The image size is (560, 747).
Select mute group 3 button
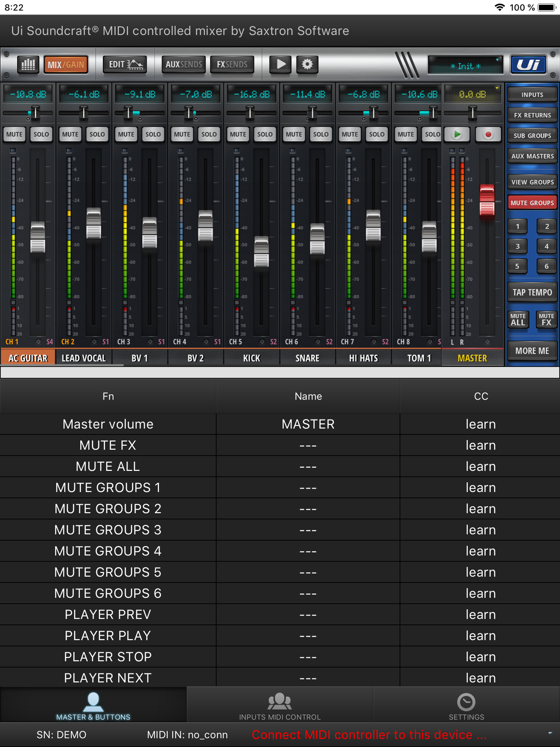pos(517,246)
